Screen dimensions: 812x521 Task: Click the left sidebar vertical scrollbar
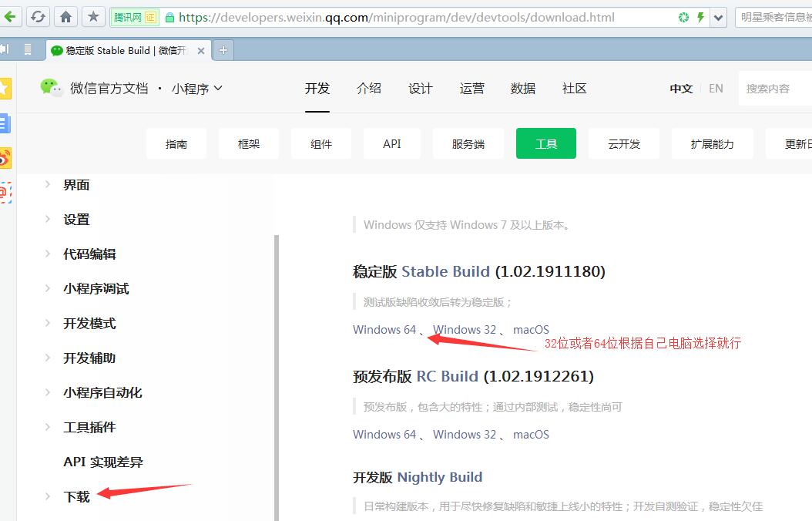[276, 378]
